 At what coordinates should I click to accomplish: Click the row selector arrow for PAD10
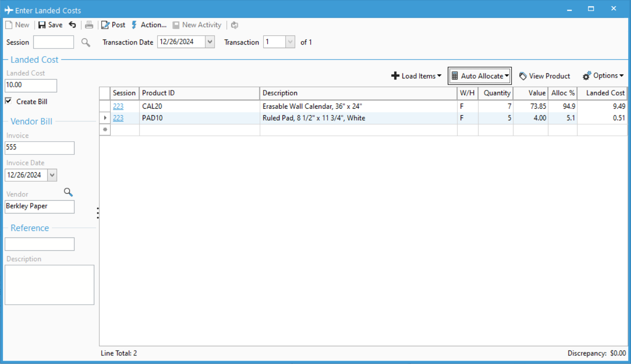[x=105, y=118]
